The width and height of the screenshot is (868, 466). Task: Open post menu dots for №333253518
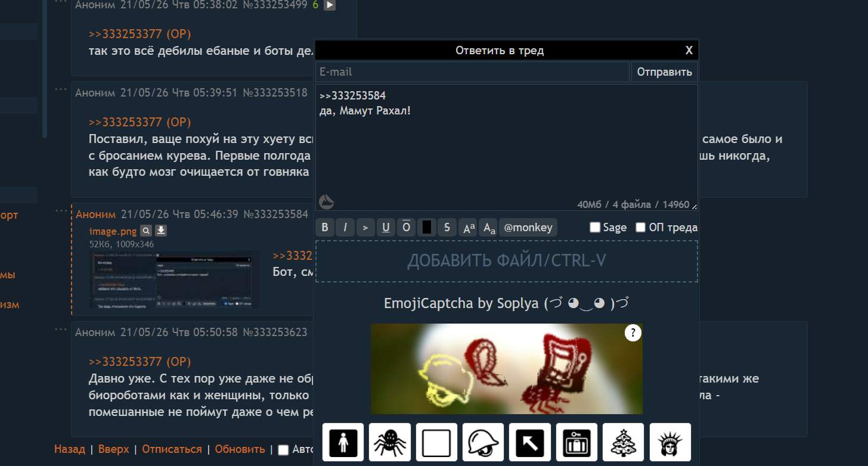pyautogui.click(x=61, y=89)
